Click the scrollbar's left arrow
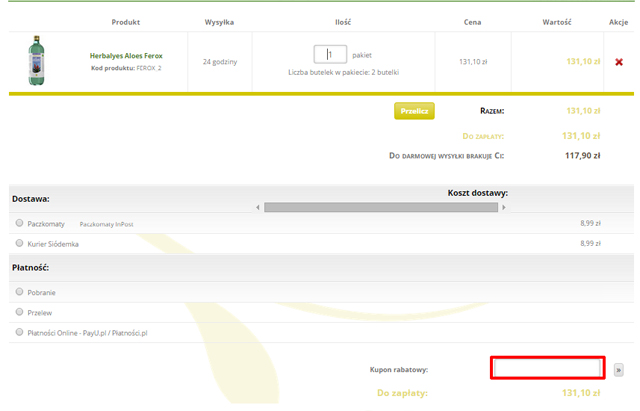The width and height of the screenshot is (640, 411). click(258, 207)
